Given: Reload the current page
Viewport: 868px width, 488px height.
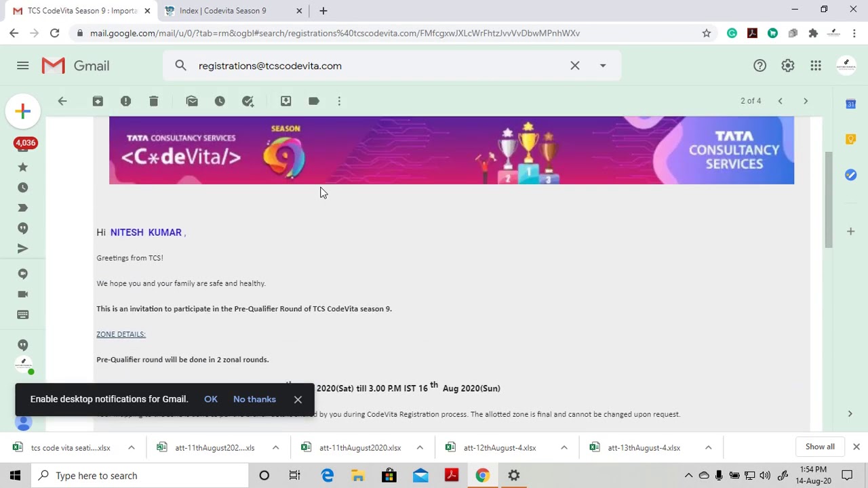Looking at the screenshot, I should tap(54, 33).
